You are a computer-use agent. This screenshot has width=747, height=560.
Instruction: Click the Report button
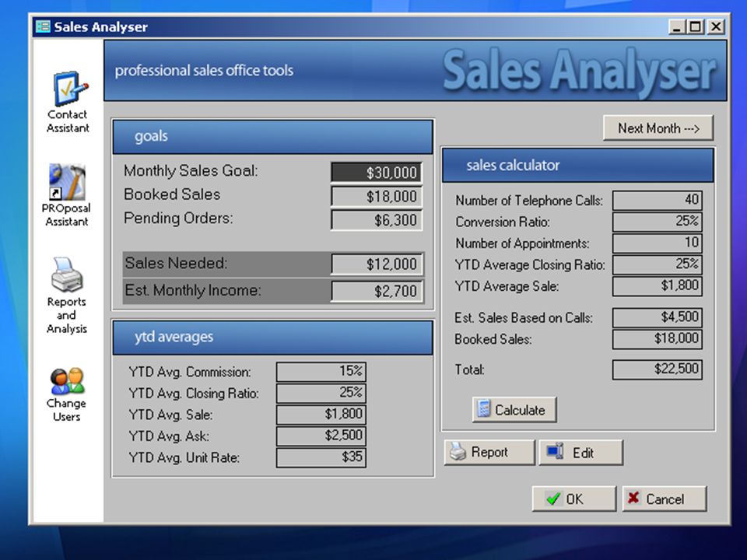(489, 452)
